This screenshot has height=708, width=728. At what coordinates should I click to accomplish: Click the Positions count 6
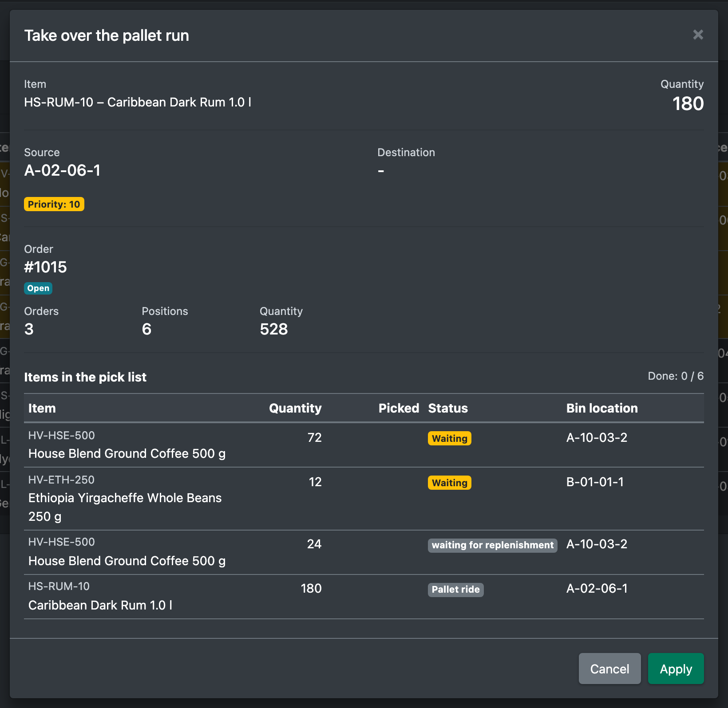coord(146,329)
